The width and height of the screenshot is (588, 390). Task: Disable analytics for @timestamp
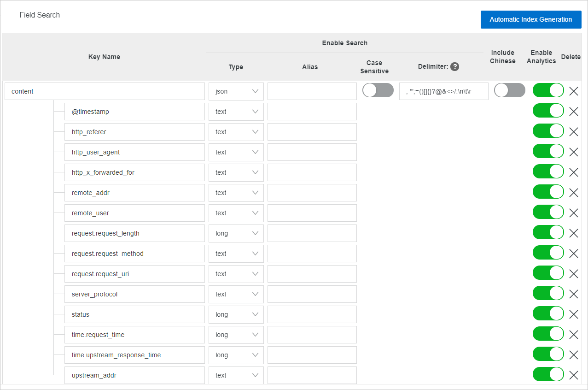[548, 111]
